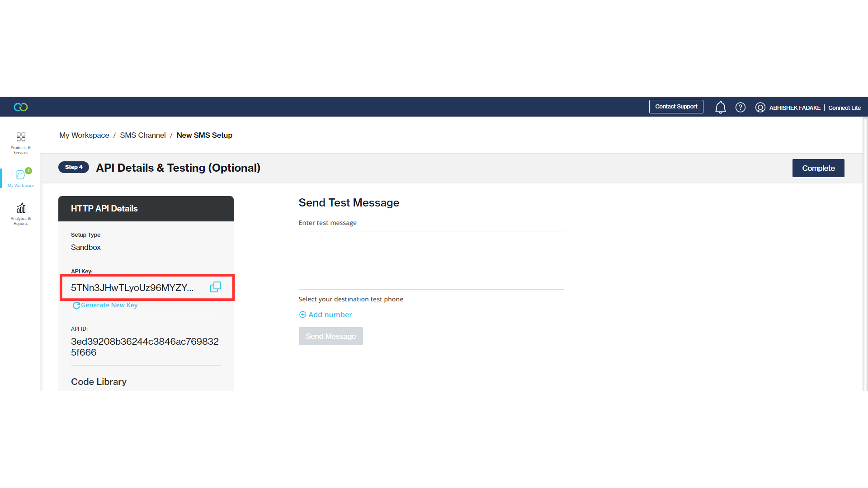Toggle the My Workspace notification badge
The height and width of the screenshot is (488, 868).
28,171
